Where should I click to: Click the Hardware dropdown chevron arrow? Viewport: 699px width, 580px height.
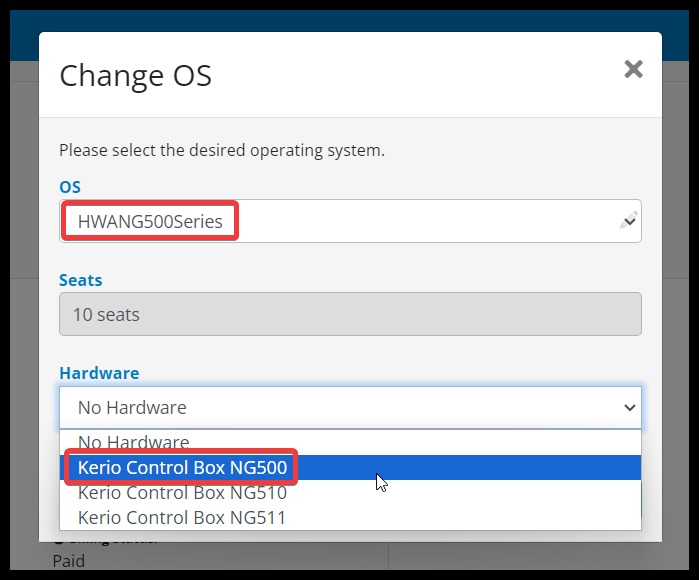point(629,407)
